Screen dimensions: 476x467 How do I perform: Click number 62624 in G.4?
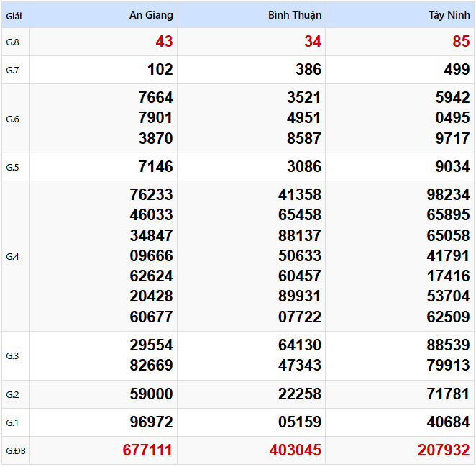click(x=152, y=276)
